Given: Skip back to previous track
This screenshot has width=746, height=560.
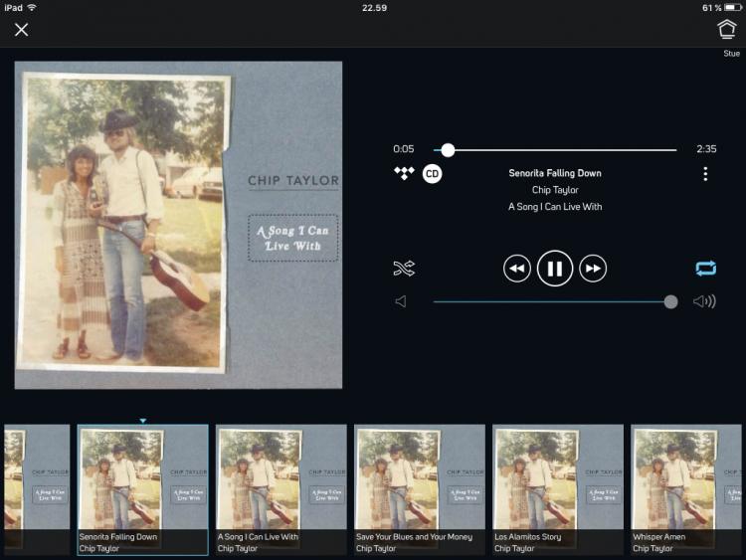Looking at the screenshot, I should click(516, 269).
